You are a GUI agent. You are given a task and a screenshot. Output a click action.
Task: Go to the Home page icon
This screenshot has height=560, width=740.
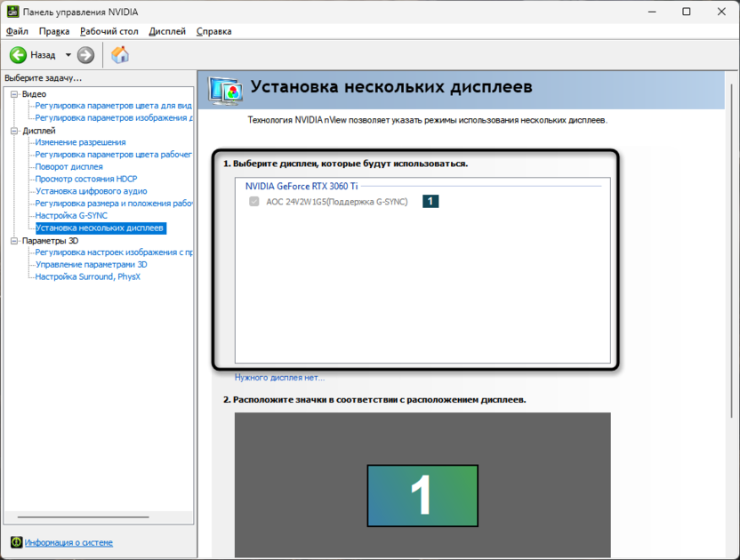120,55
